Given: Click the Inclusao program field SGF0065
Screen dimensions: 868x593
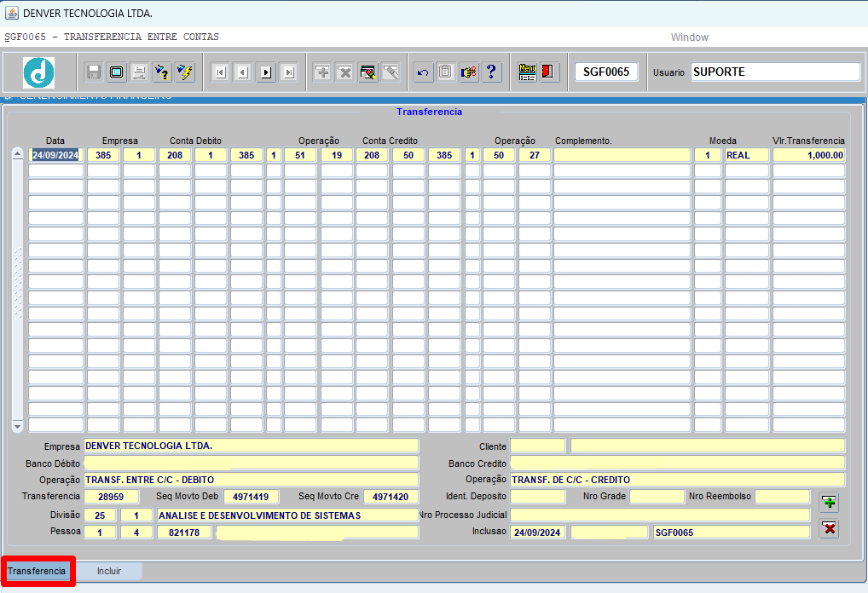Looking at the screenshot, I should coord(732,533).
